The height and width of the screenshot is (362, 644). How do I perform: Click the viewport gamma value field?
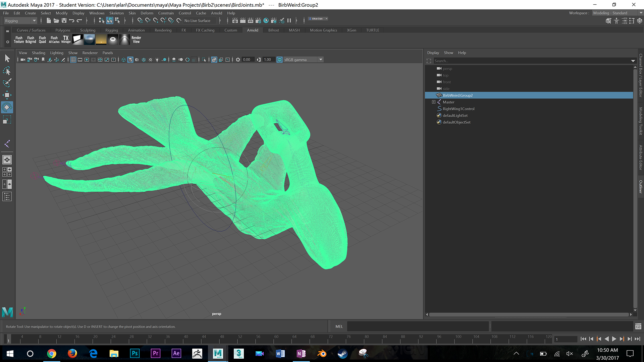pyautogui.click(x=269, y=60)
